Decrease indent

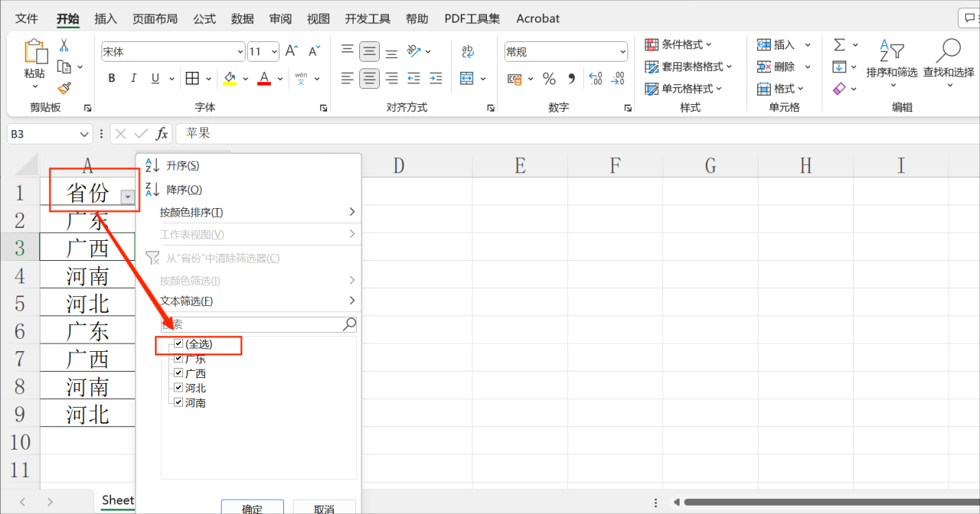414,78
